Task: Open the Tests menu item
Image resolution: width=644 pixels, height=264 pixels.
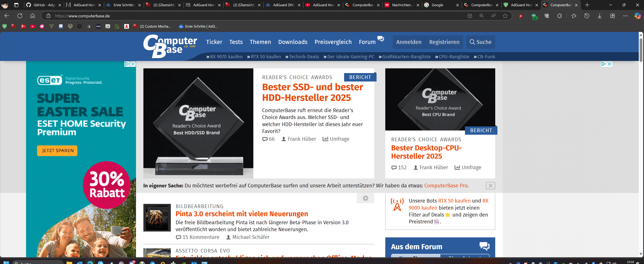Action: [236, 42]
